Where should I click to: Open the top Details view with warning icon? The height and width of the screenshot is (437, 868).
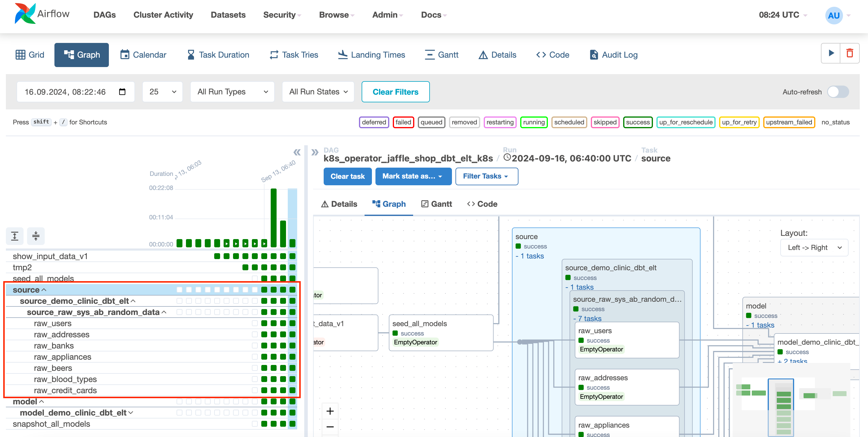[497, 55]
